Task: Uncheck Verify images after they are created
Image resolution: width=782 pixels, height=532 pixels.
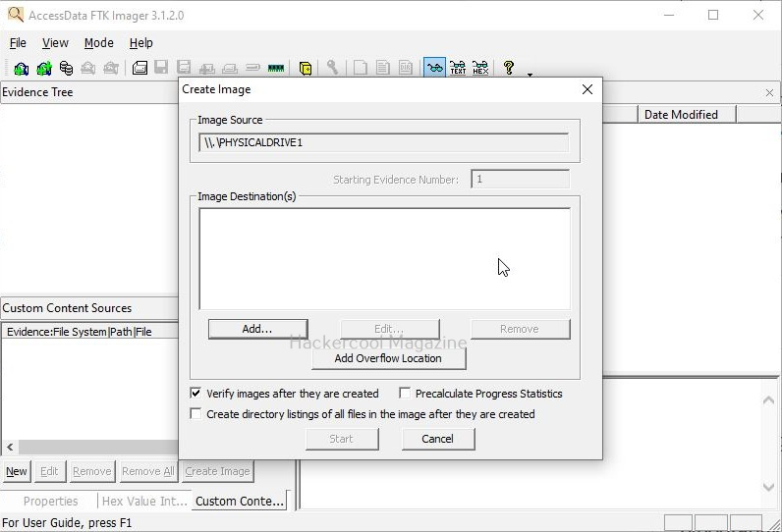Action: click(195, 394)
